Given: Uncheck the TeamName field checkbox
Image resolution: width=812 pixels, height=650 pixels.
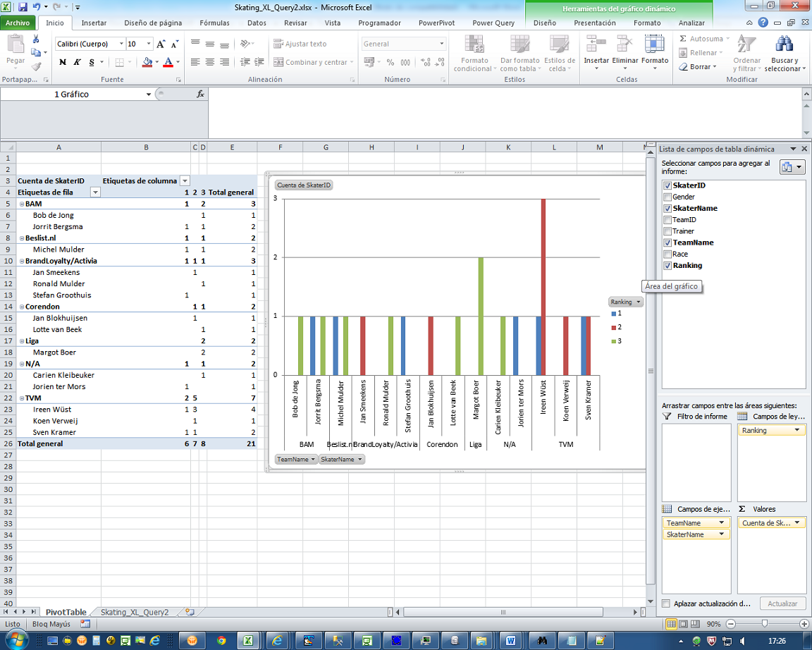Looking at the screenshot, I should coord(668,243).
